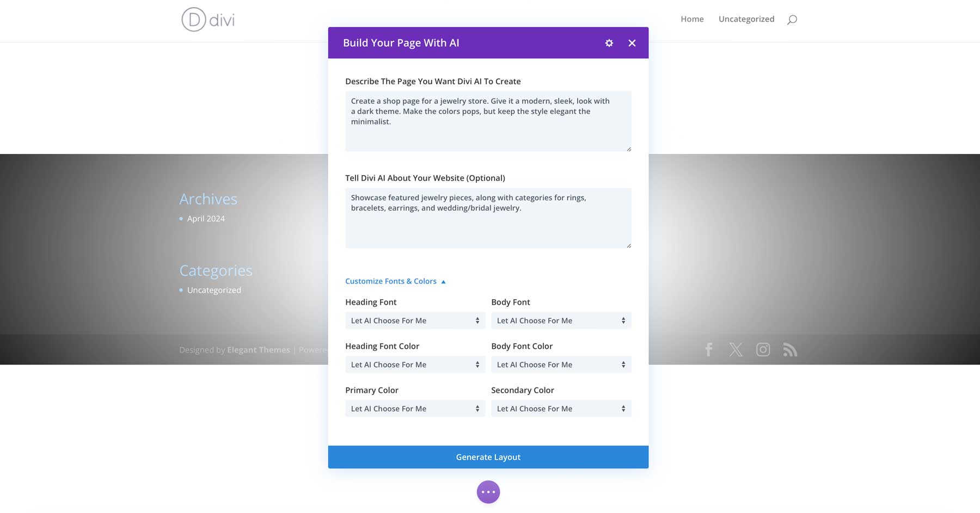Open the Secondary Color dropdown
This screenshot has width=980, height=513.
(x=561, y=408)
